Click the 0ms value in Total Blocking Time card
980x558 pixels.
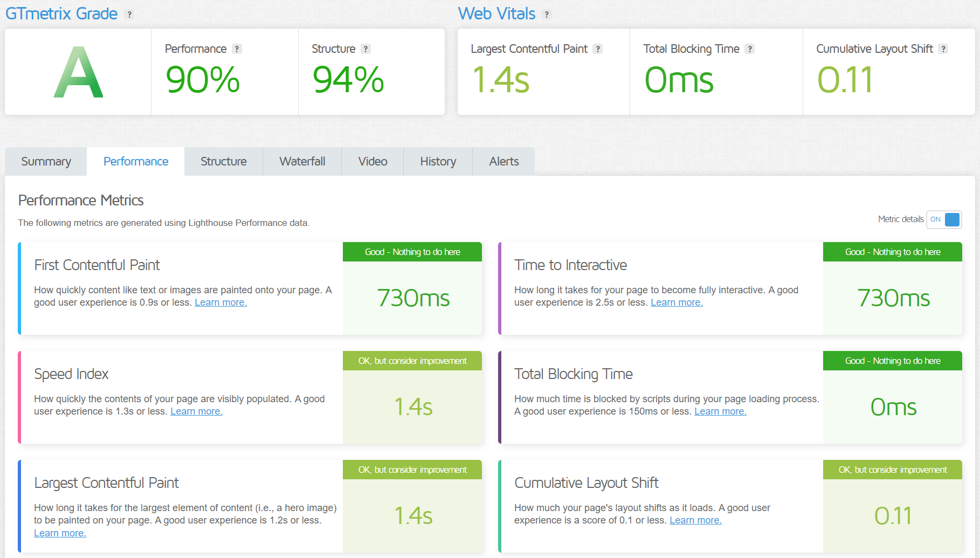pyautogui.click(x=893, y=407)
